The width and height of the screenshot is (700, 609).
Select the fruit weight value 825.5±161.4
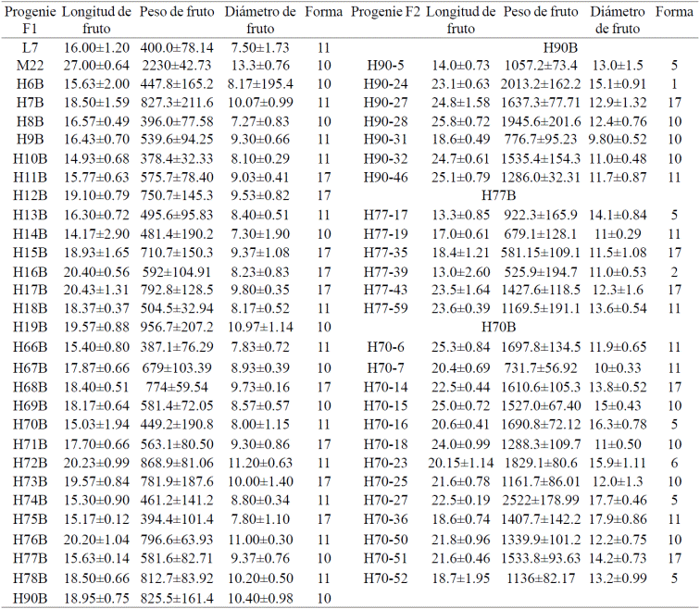coord(177,598)
